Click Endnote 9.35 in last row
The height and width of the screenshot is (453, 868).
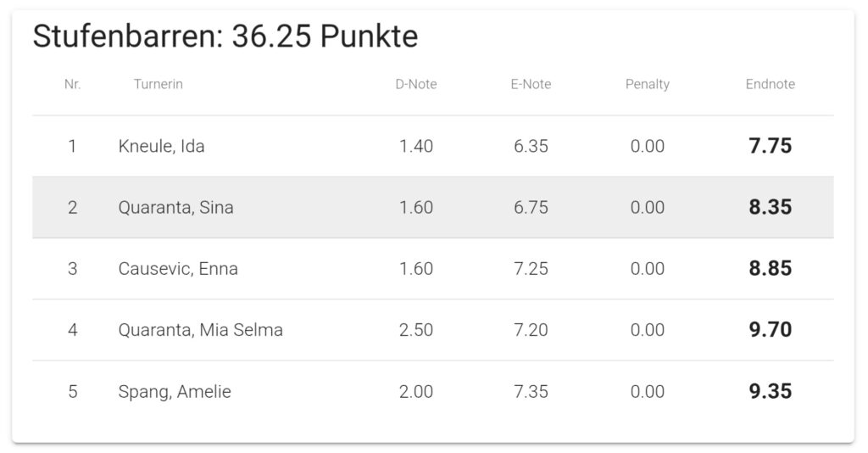pyautogui.click(x=770, y=391)
